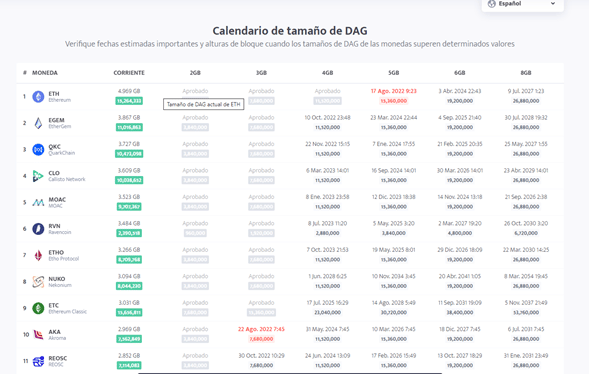The width and height of the screenshot is (589, 374).
Task: Click ETH current block height green badge
Action: (x=129, y=101)
